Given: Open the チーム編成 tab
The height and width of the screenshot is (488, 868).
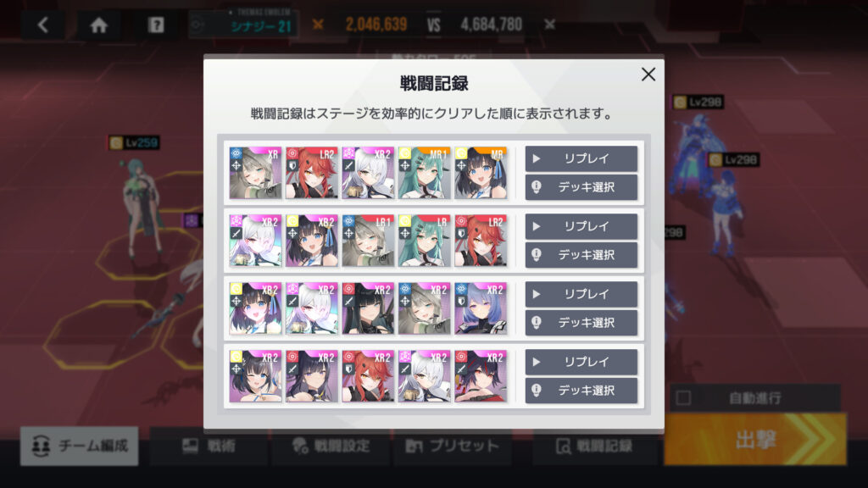Looking at the screenshot, I should coord(79,446).
